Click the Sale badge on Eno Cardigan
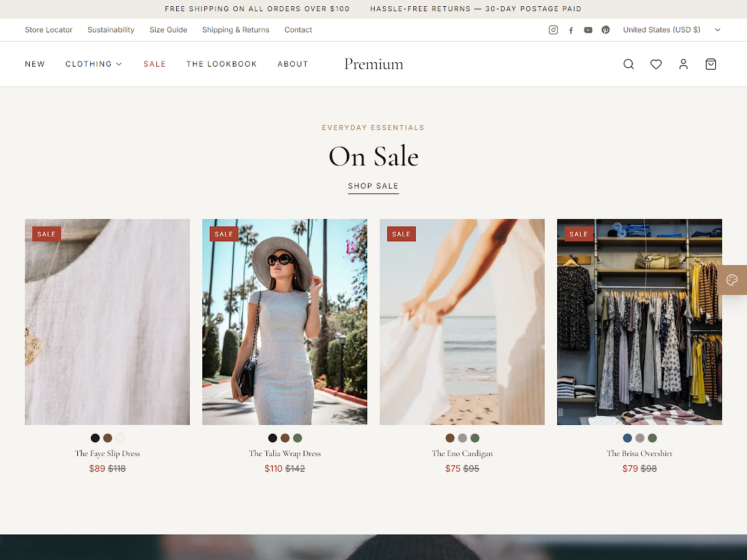Viewport: 747px width, 560px height. [402, 234]
